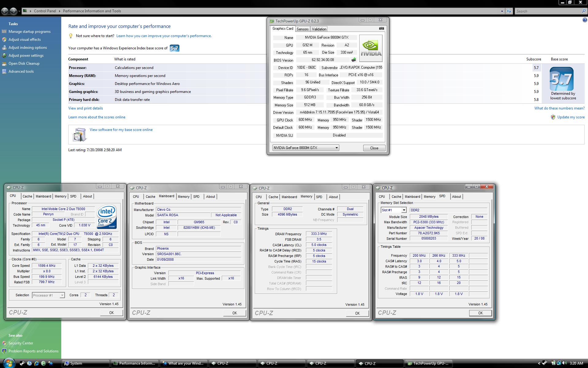The width and height of the screenshot is (588, 368).
Task: Click Problem Reports and Solutions link
Action: (x=33, y=351)
